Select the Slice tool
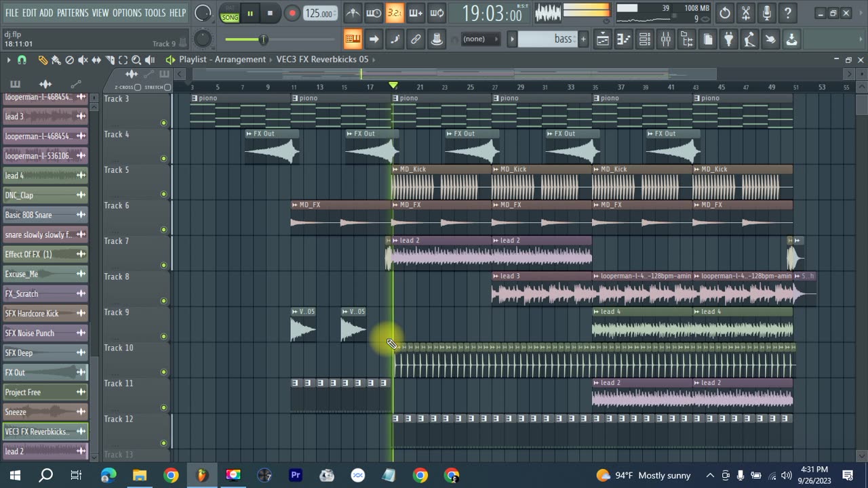 [x=110, y=60]
